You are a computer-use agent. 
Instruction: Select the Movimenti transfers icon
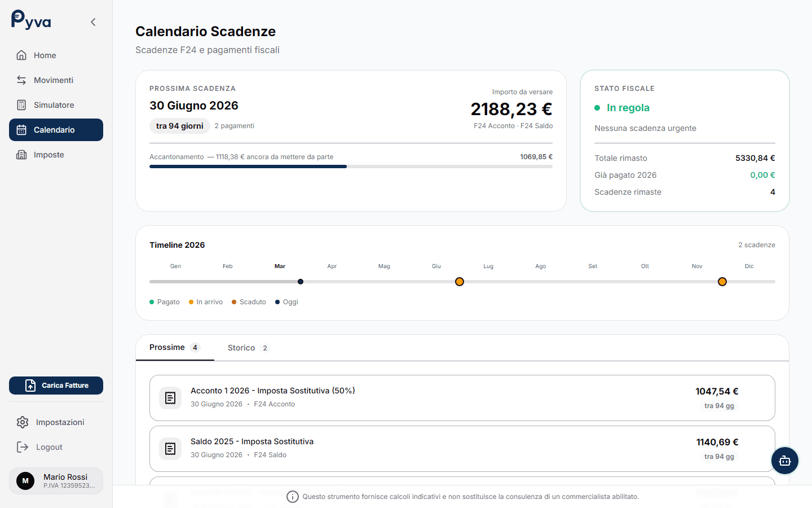tap(21, 80)
